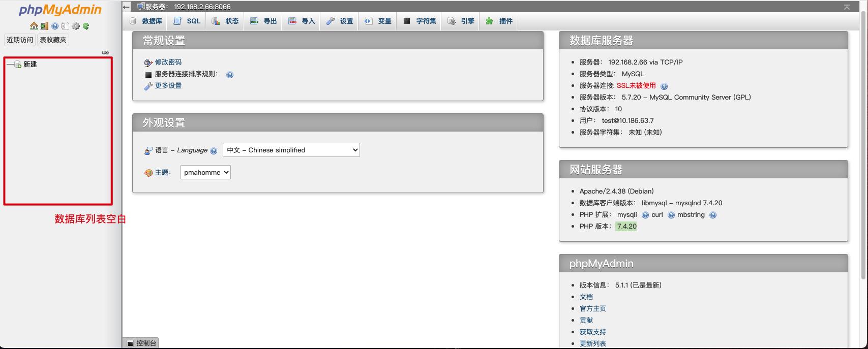The image size is (868, 349).
Task: Open the 贡献 link
Action: pos(586,320)
